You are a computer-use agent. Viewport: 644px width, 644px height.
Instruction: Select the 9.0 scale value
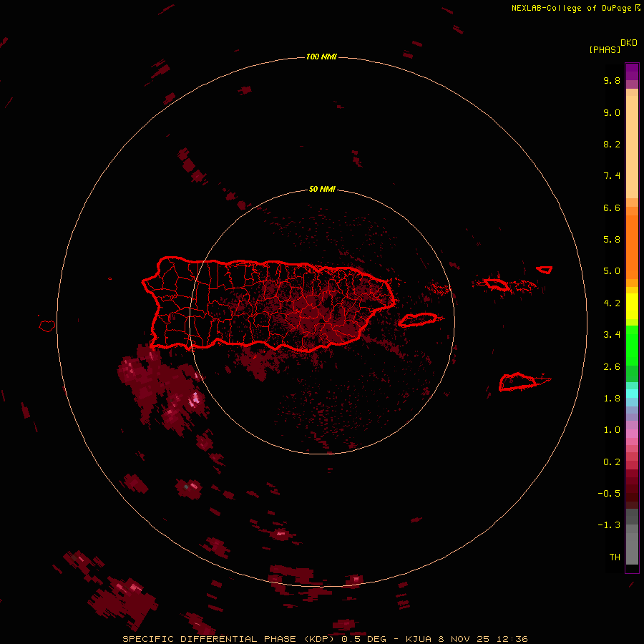[x=612, y=112]
